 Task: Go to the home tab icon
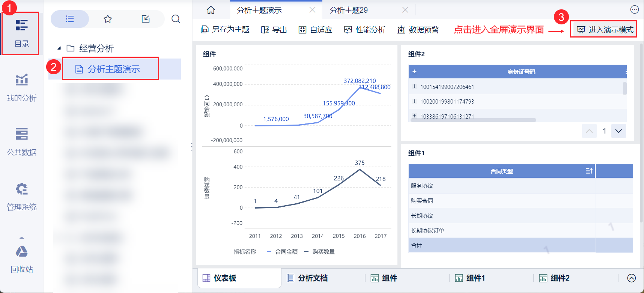click(x=211, y=10)
